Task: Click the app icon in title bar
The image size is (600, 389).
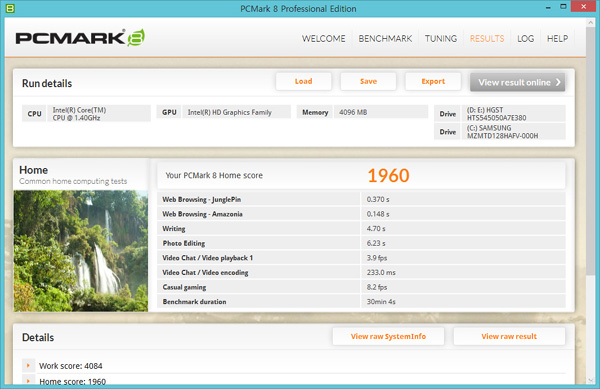Action: click(10, 8)
